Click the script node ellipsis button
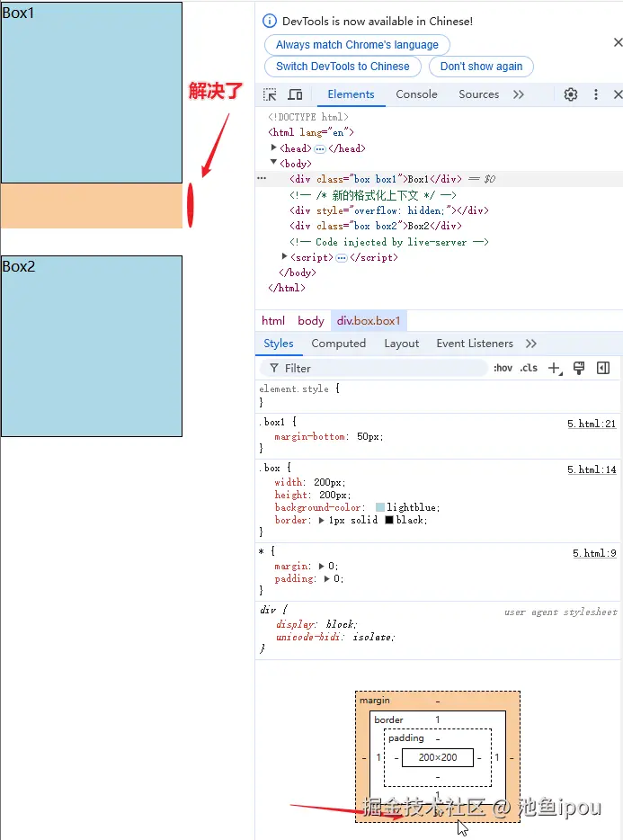The width and height of the screenshot is (623, 840). point(342,258)
